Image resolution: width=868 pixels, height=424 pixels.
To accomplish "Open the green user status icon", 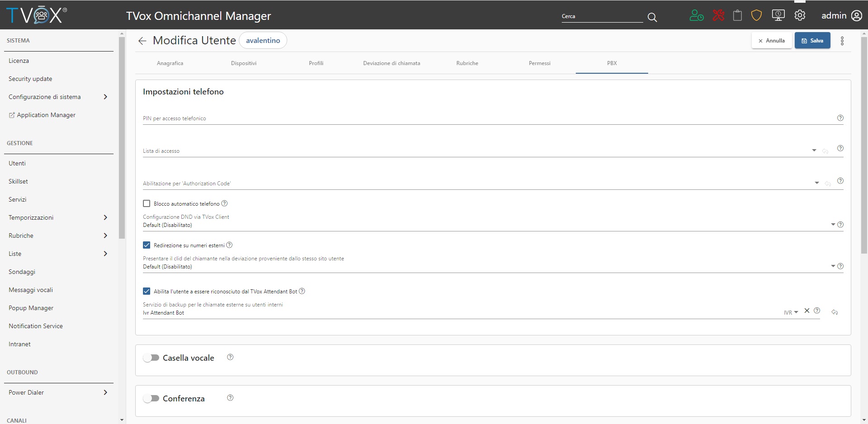I will point(697,16).
